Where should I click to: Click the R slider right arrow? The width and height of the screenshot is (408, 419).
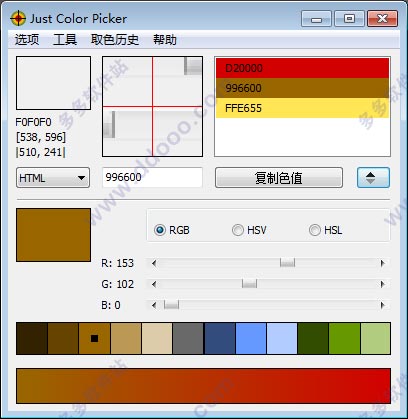coord(383,263)
